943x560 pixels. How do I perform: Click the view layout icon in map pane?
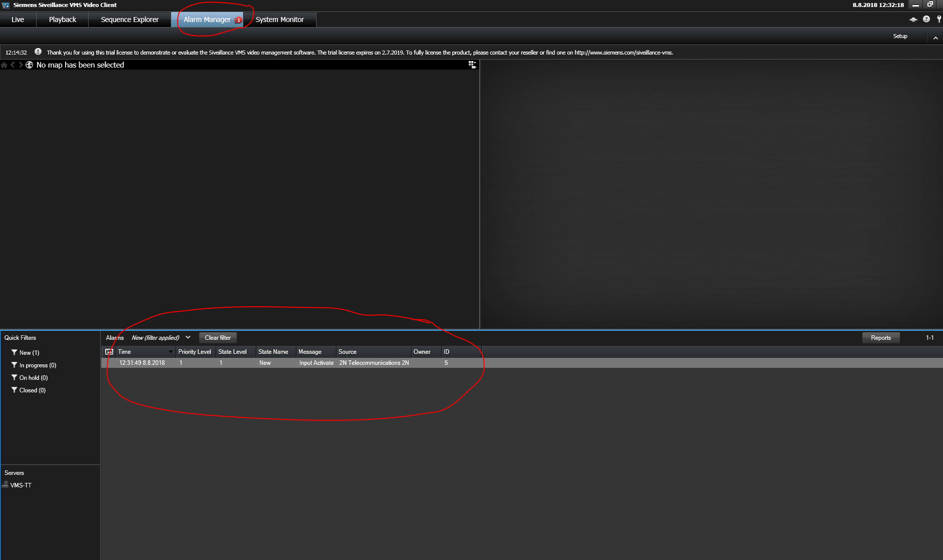[472, 65]
